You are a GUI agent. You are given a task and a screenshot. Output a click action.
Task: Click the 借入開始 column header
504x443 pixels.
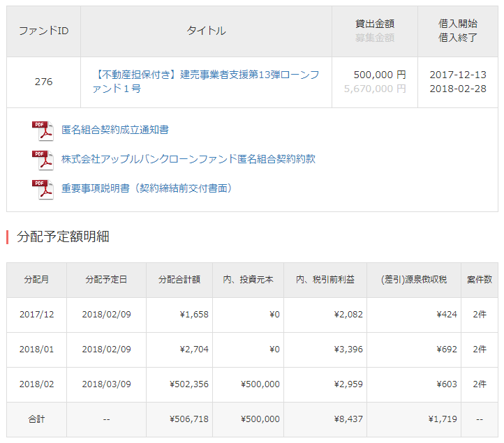(x=458, y=24)
